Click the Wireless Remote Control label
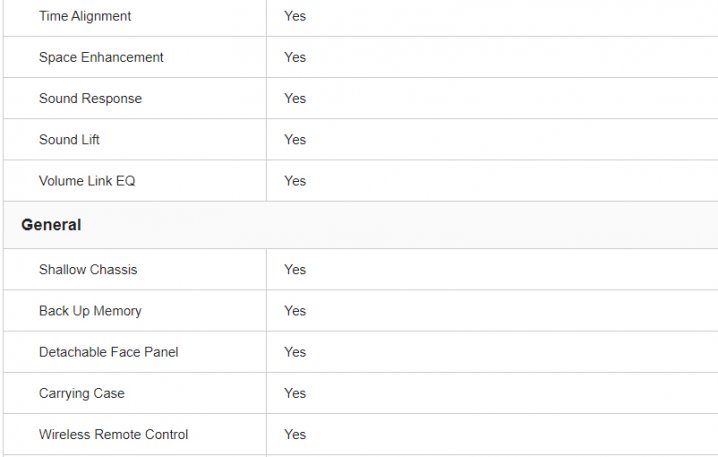 113,434
